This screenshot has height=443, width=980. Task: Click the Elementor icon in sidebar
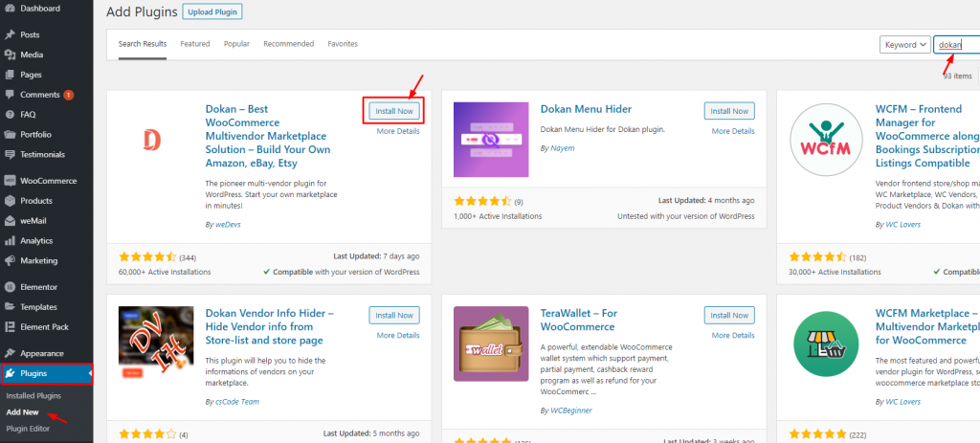[10, 287]
